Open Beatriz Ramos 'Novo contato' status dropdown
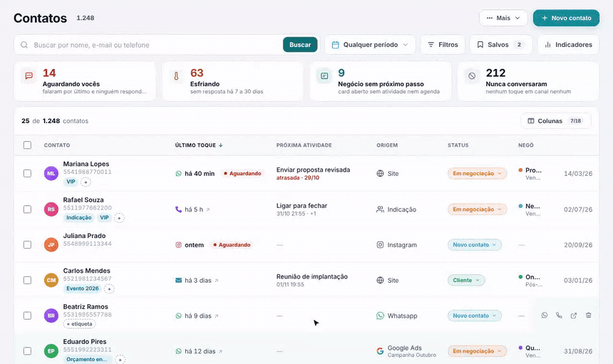The width and height of the screenshot is (613, 364). (x=475, y=316)
